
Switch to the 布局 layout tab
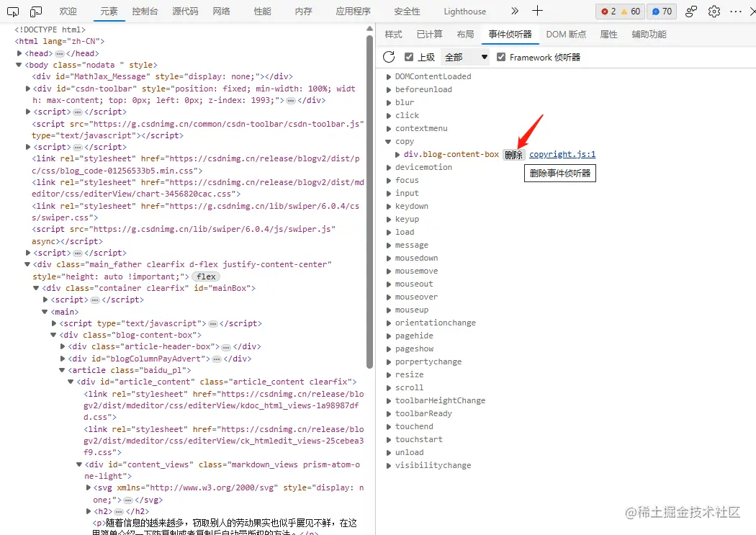tap(465, 35)
